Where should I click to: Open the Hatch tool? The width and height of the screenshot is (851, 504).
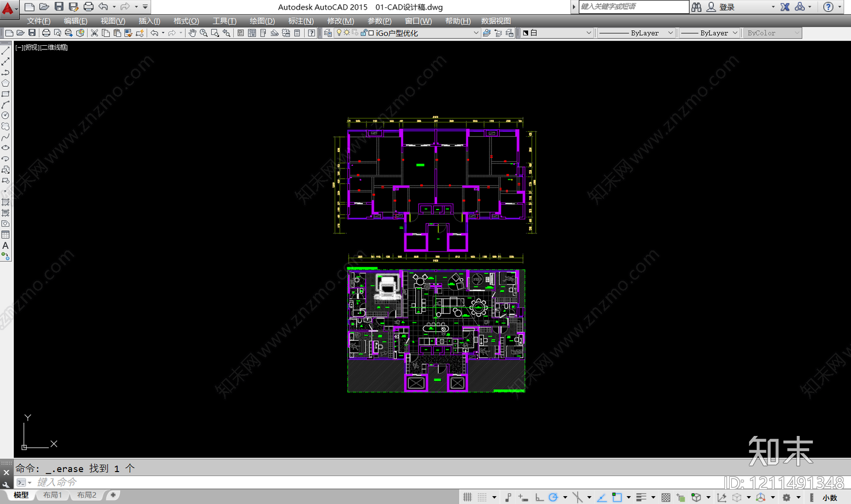coord(5,202)
